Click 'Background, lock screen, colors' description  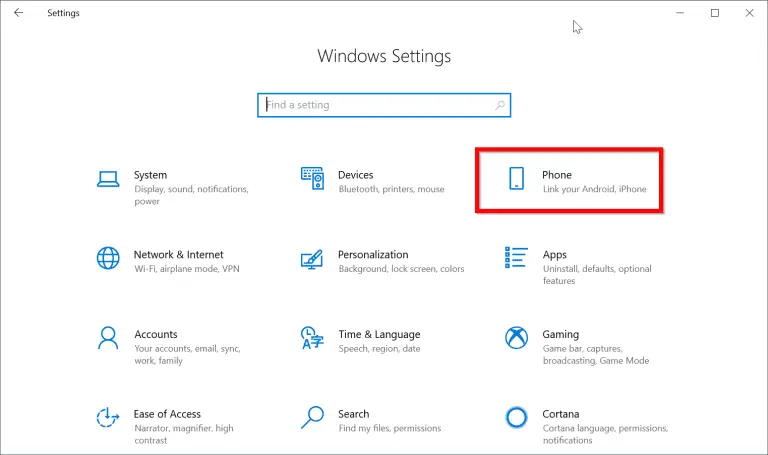401,269
